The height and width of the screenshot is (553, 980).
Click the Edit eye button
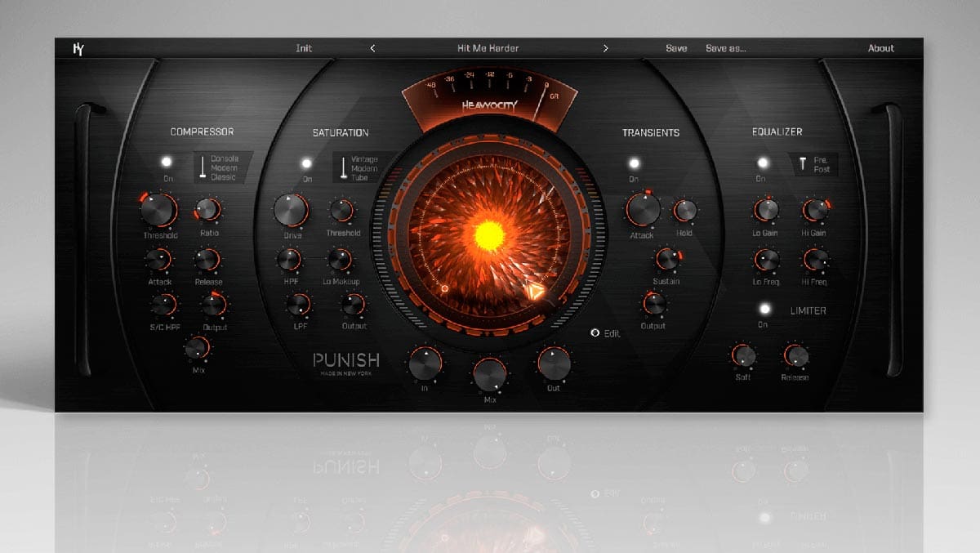[595, 333]
